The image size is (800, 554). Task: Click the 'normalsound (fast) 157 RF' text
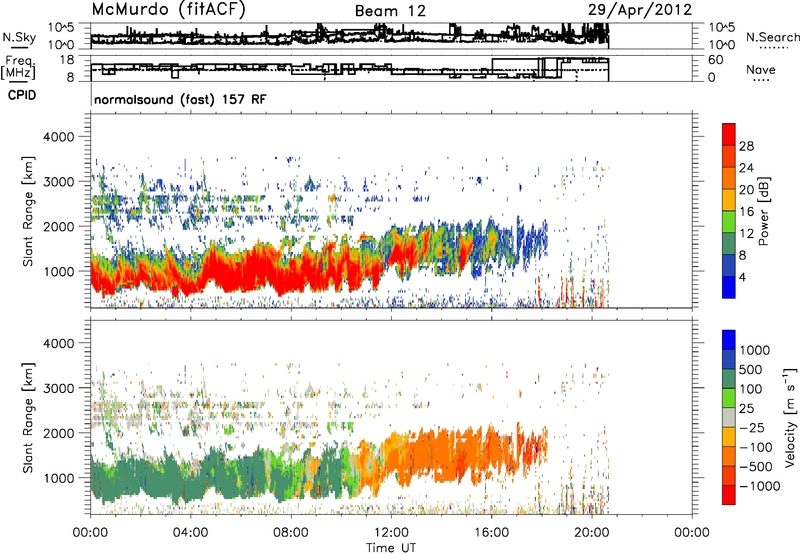click(x=180, y=99)
